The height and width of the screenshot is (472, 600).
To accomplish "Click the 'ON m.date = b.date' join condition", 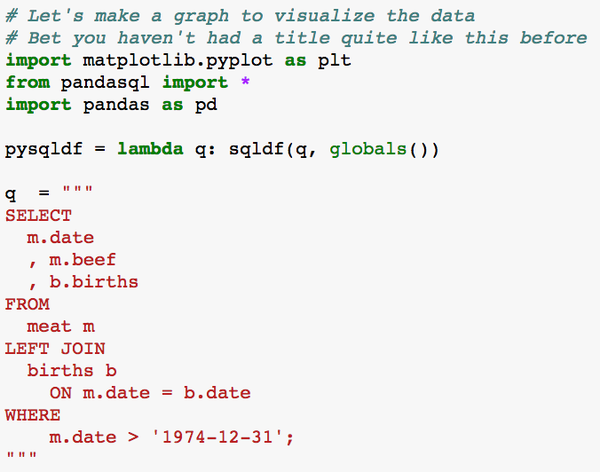I will pos(150,392).
